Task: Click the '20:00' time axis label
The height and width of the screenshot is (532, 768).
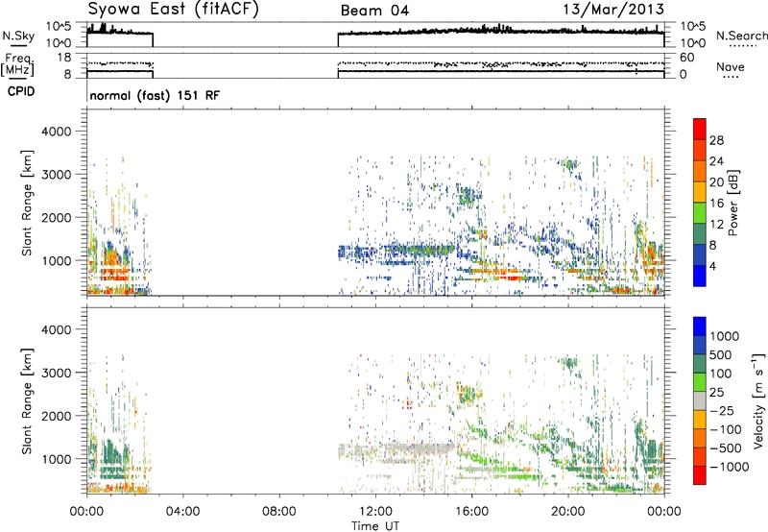Action: click(567, 512)
